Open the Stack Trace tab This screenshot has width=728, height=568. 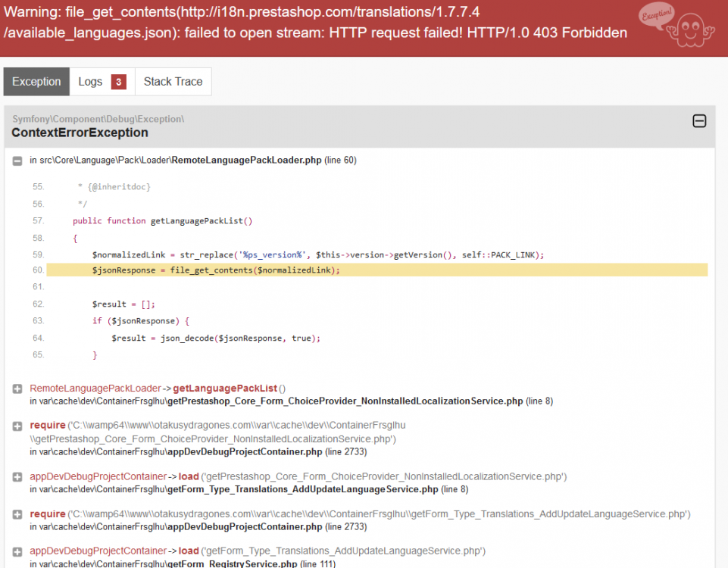[x=173, y=82]
